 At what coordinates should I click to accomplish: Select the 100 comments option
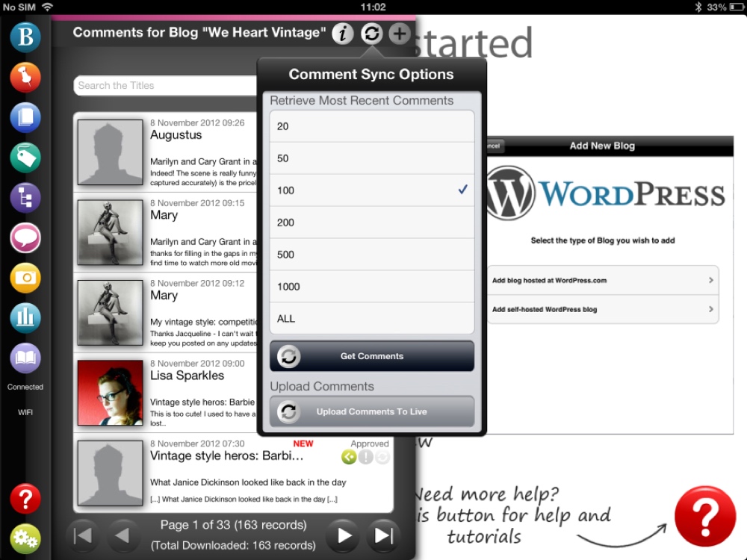pos(371,190)
